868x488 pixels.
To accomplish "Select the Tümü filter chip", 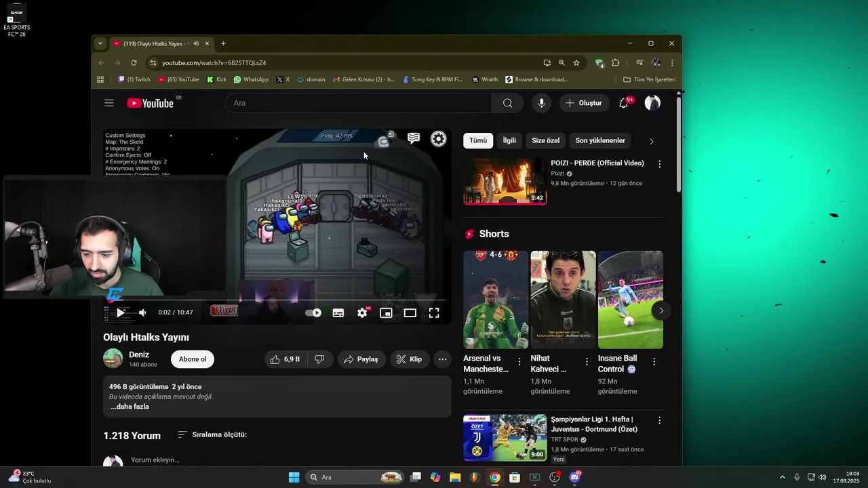I will point(478,140).
